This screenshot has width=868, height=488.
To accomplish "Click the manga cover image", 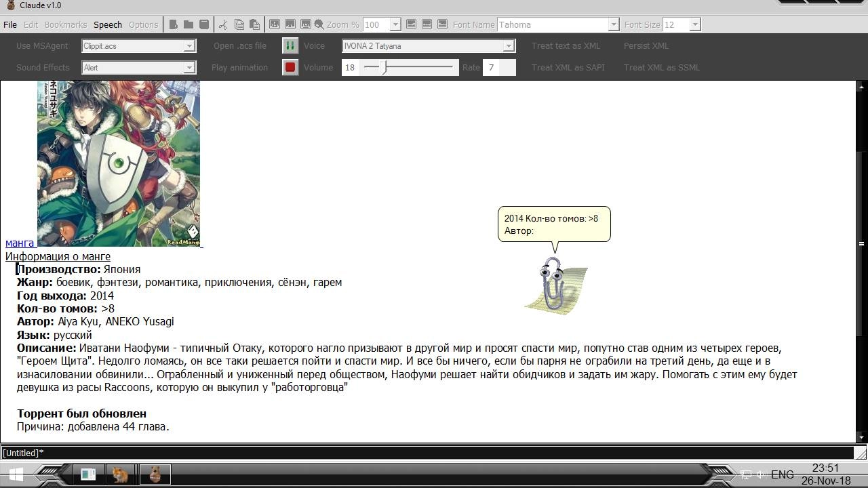I will [x=119, y=163].
